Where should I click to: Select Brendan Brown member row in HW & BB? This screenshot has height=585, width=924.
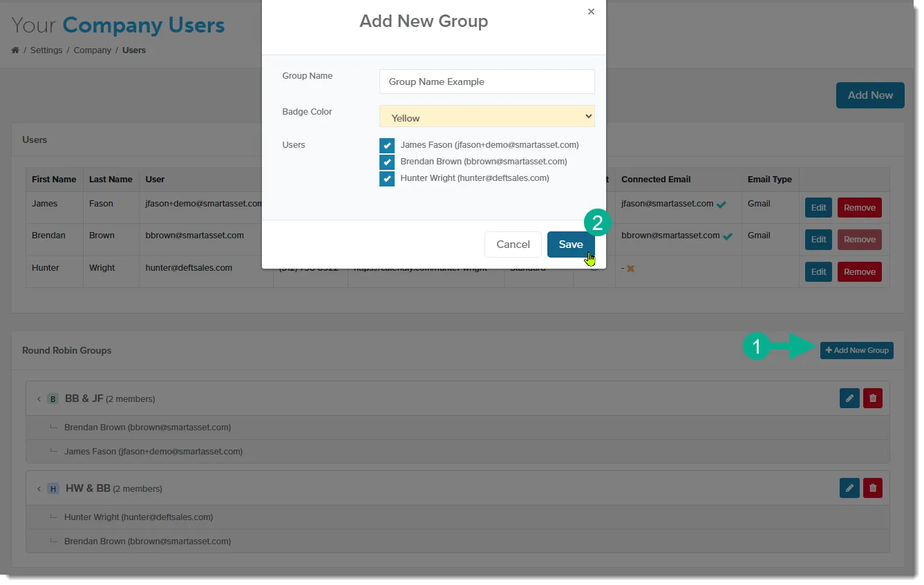pyautogui.click(x=458, y=541)
